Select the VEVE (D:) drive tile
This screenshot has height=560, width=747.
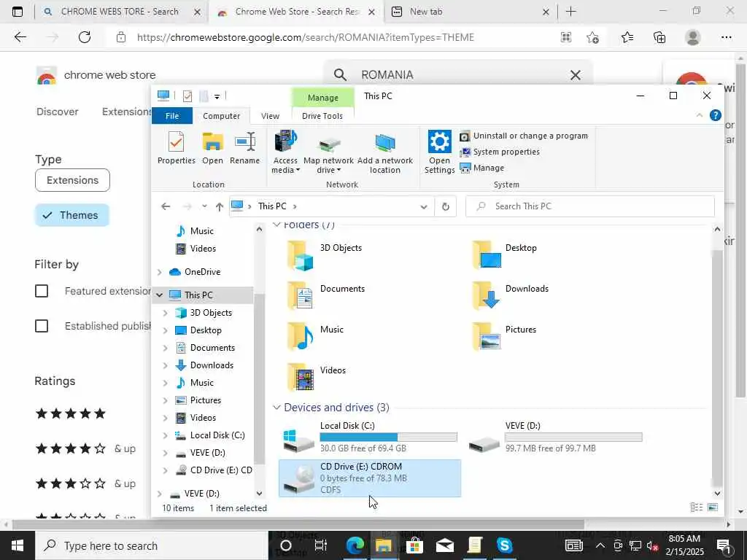point(555,437)
